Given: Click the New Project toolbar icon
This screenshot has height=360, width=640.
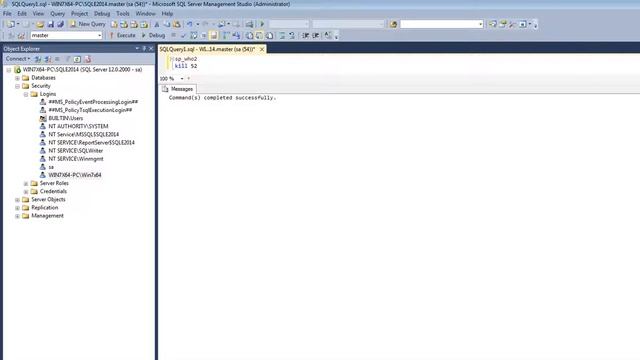Looking at the screenshot, I should [x=11, y=24].
